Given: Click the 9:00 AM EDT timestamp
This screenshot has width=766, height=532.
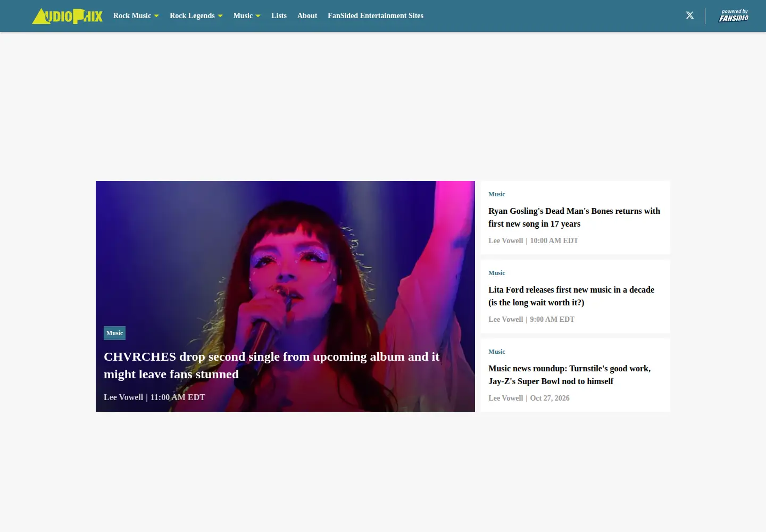Looking at the screenshot, I should click(x=552, y=320).
